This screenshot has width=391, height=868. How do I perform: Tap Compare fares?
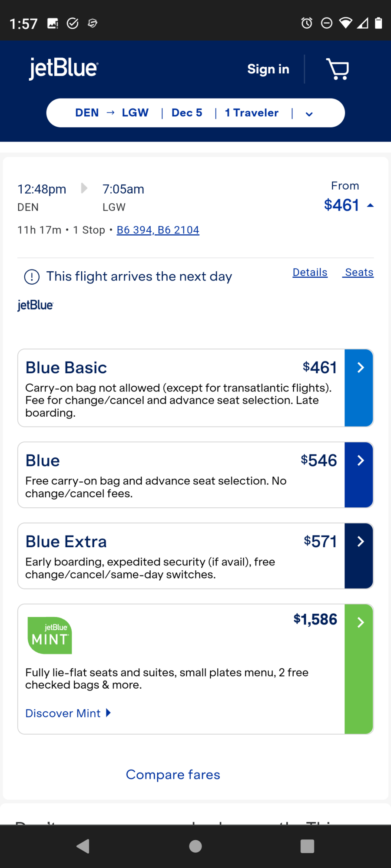coord(173,775)
